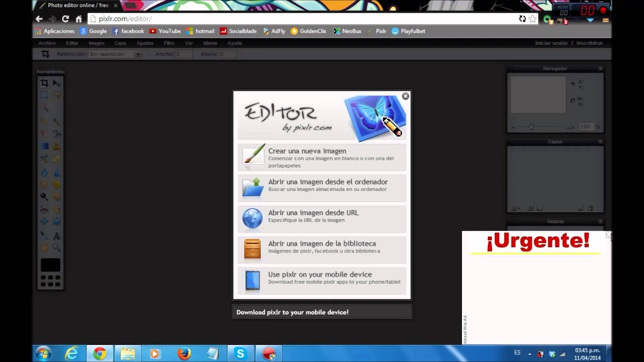Click the delete layer trash icon in Capas
The height and width of the screenshot is (362, 644).
(x=590, y=208)
